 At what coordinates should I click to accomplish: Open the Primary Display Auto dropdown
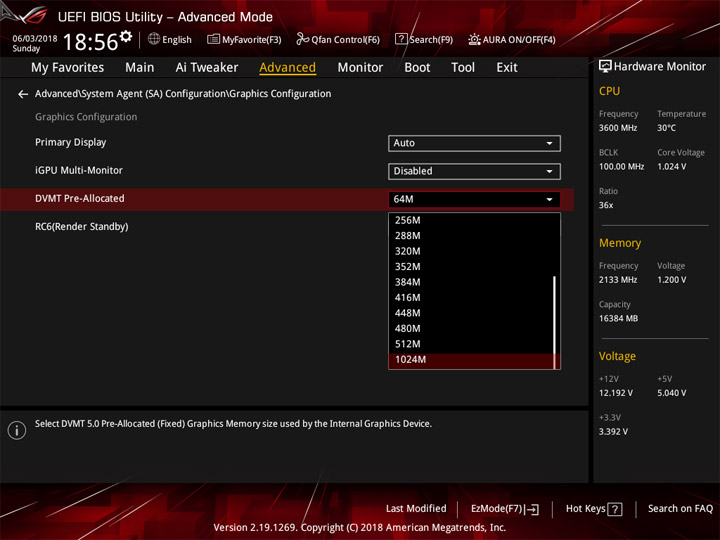point(474,143)
